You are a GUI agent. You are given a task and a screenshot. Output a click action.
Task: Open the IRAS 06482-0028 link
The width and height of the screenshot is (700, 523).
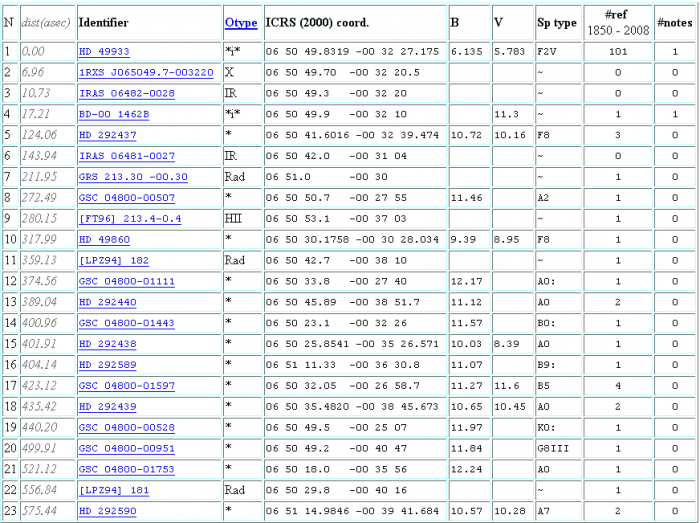tap(127, 94)
